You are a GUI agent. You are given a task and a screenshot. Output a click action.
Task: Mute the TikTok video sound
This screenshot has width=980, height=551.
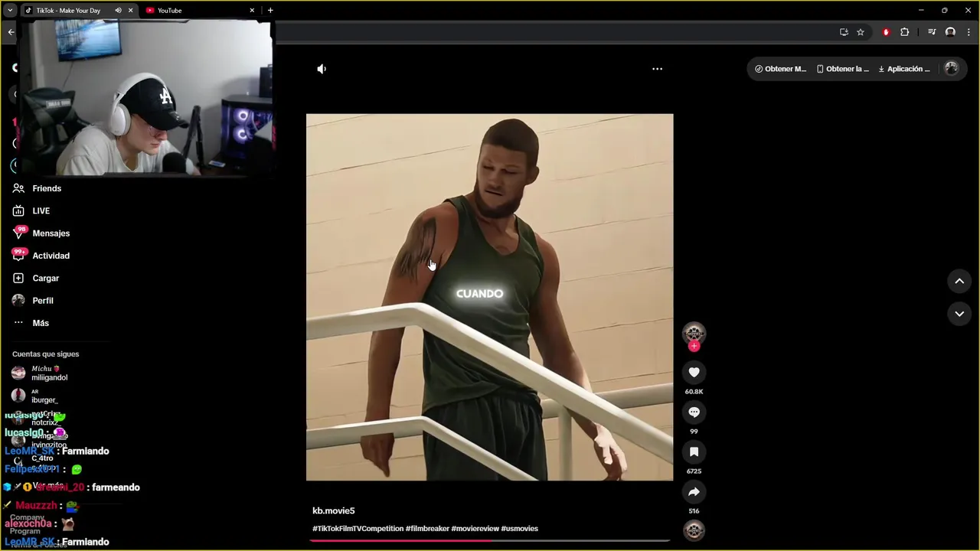[x=322, y=69]
